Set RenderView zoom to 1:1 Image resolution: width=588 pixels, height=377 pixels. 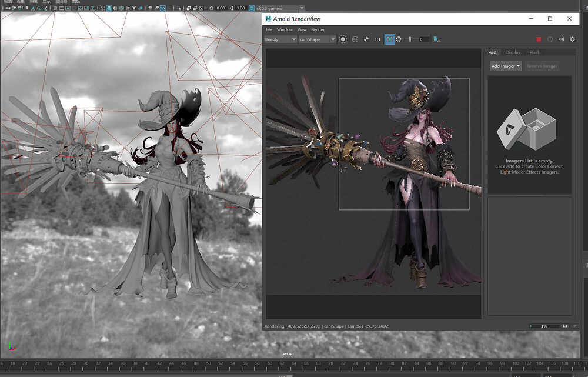377,39
